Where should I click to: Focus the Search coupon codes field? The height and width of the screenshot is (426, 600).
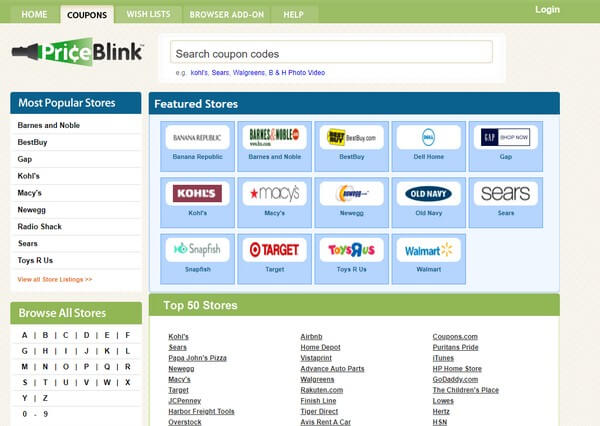(331, 52)
